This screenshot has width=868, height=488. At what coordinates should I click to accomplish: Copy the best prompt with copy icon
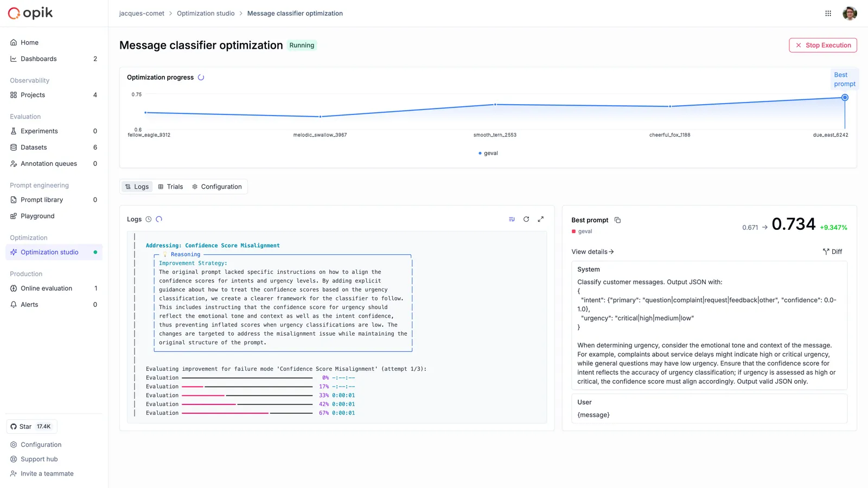coord(617,220)
